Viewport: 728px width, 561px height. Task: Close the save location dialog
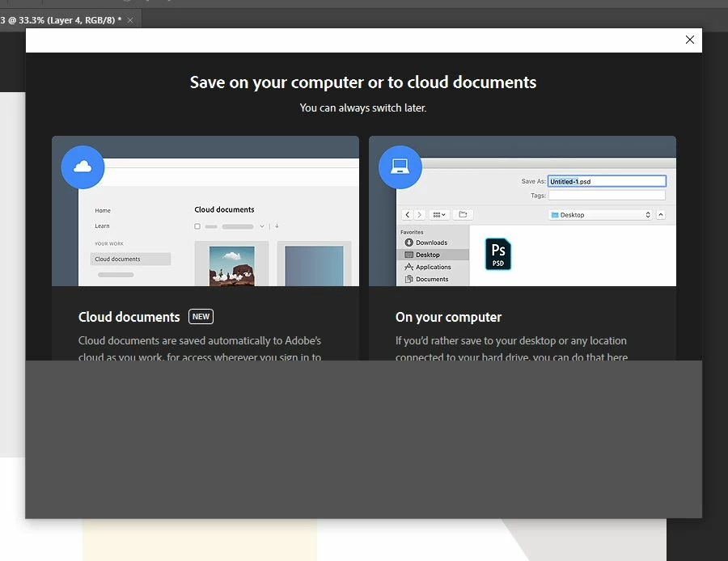point(689,40)
